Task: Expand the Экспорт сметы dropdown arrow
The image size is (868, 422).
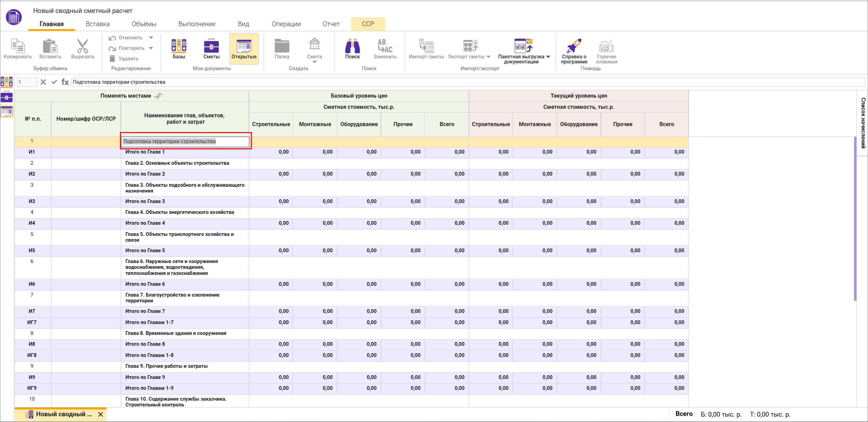Action: (488, 57)
